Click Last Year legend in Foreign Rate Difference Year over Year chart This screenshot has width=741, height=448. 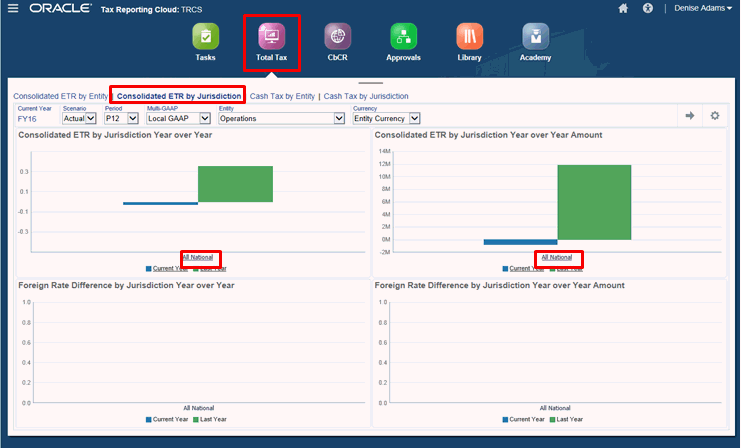click(x=210, y=419)
